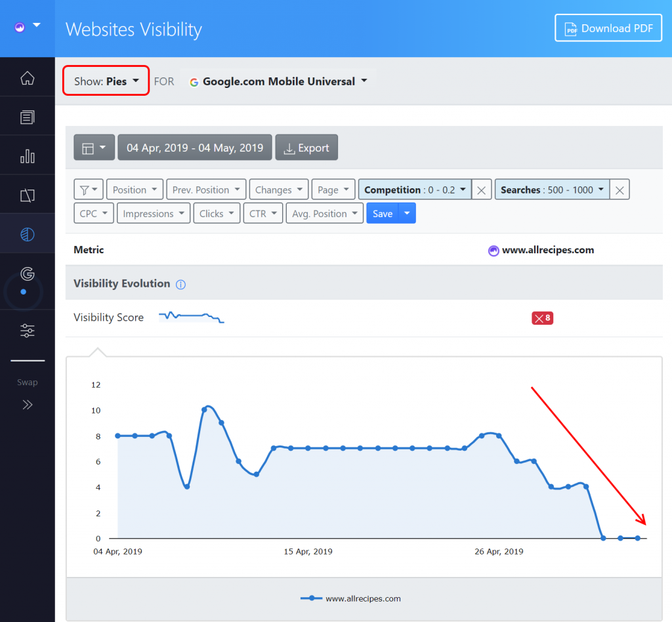Remove the Searches filter with X
Image resolution: width=672 pixels, height=622 pixels.
[x=619, y=190]
